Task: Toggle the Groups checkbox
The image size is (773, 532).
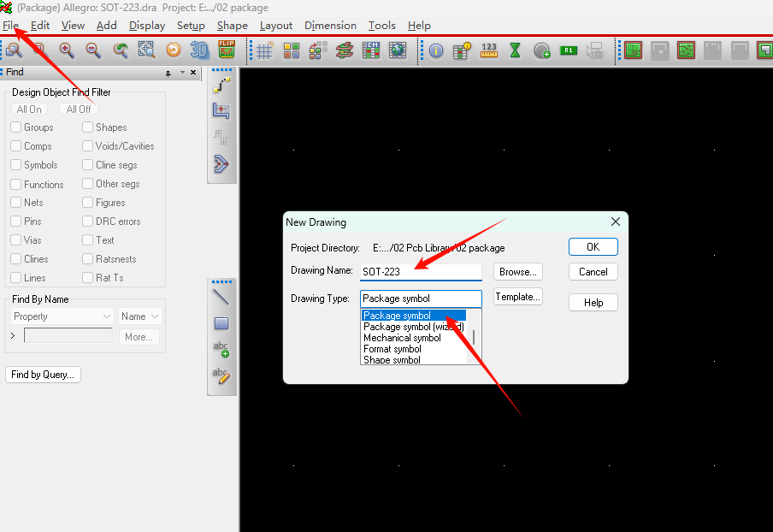Action: pos(15,127)
